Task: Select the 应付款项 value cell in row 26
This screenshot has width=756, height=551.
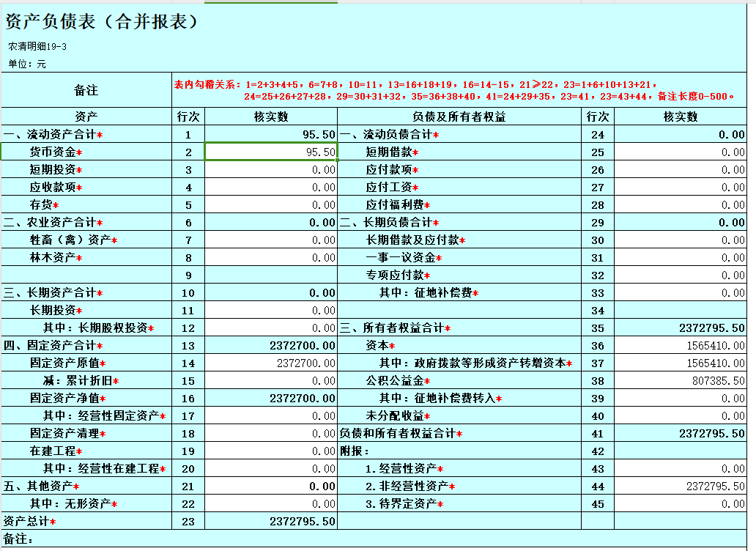Action: pyautogui.click(x=681, y=170)
